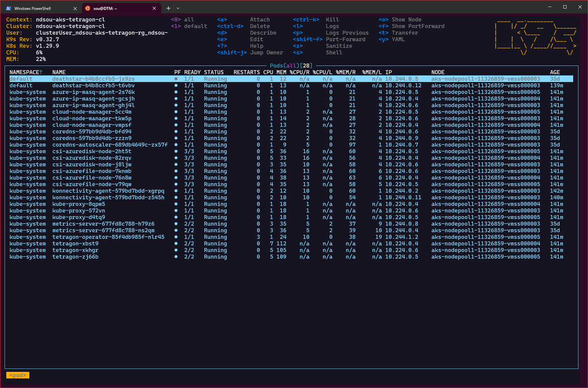Click the K9s Rev value v0.32.7
This screenshot has height=388, width=588.
point(48,39)
